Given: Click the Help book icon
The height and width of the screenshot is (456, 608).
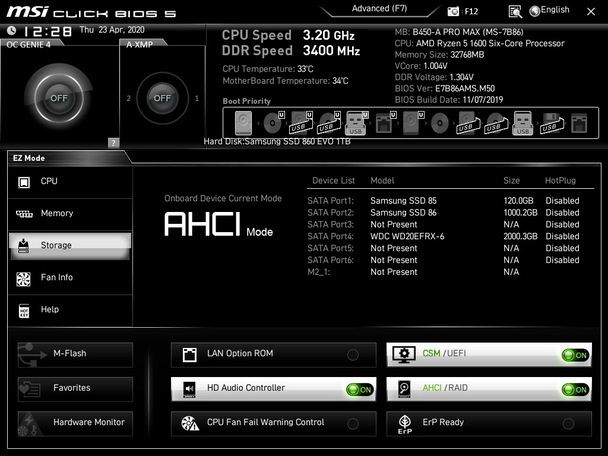Looking at the screenshot, I should pos(25,310).
